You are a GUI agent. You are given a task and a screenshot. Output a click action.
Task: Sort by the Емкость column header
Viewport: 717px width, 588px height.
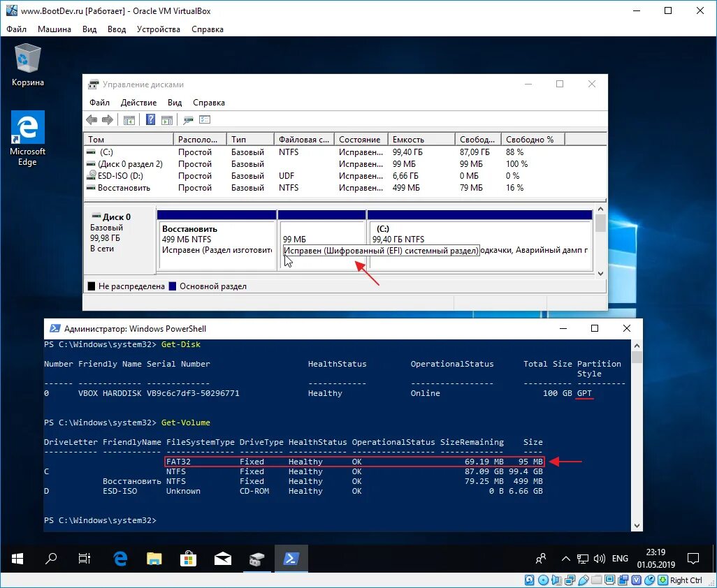[x=421, y=140]
